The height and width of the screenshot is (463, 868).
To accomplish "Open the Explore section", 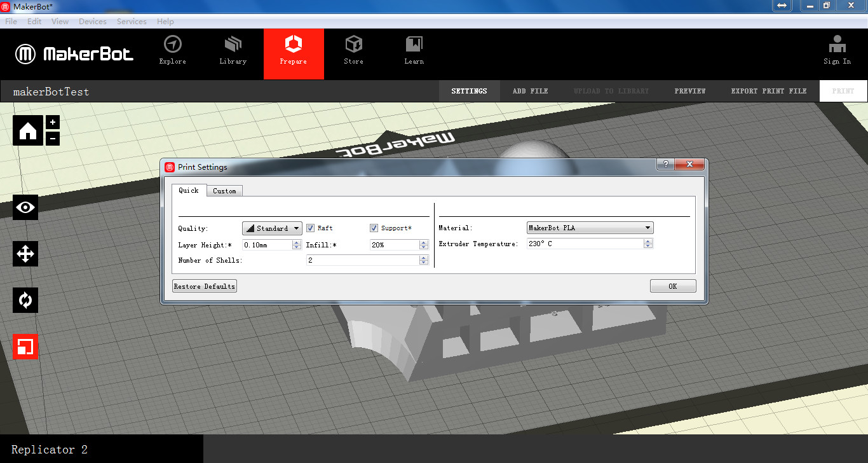I will (x=173, y=50).
